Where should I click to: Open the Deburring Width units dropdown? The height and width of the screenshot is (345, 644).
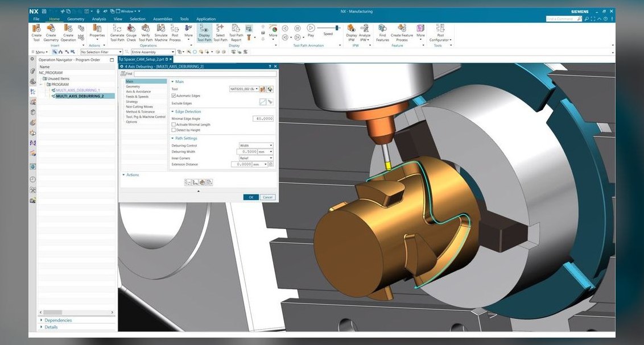(266, 152)
